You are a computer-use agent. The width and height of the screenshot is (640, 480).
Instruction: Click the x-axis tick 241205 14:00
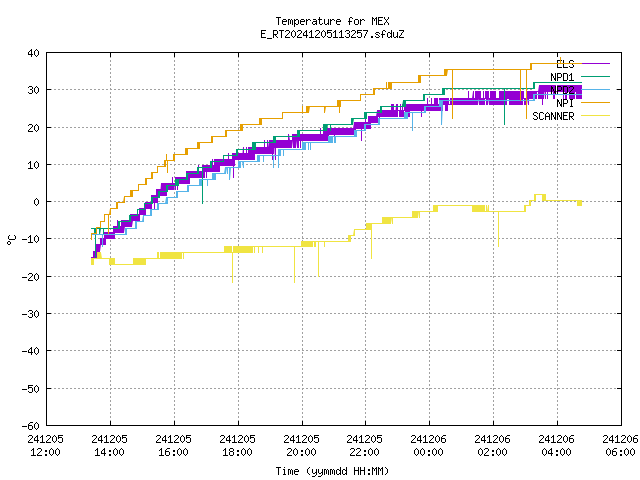[x=109, y=445]
